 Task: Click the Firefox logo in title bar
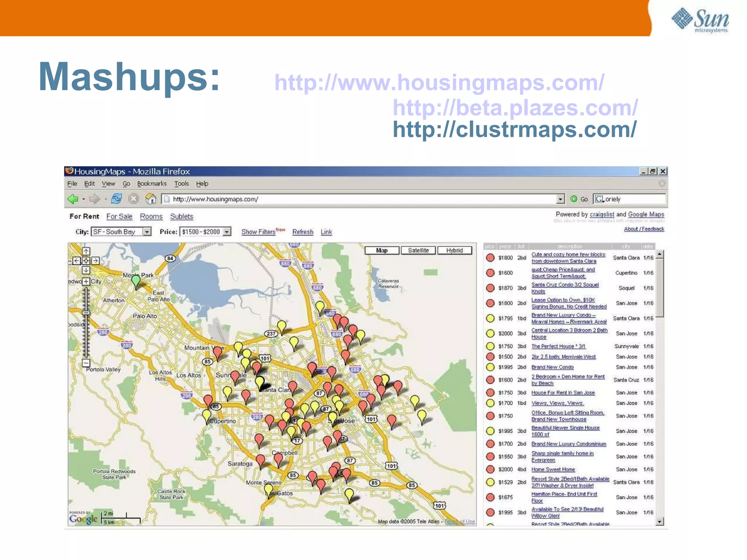pos(69,171)
